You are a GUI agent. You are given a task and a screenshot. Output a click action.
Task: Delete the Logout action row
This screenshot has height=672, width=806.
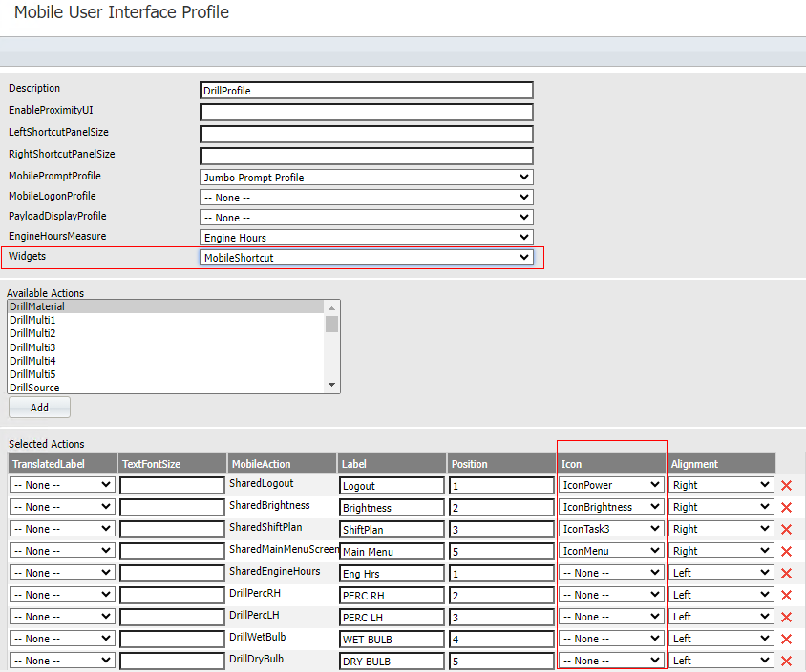(786, 485)
